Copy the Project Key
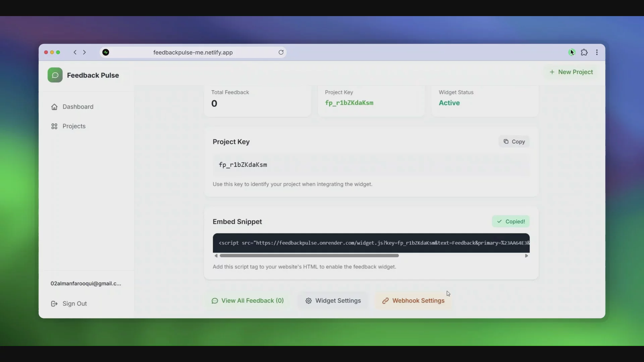The height and width of the screenshot is (362, 644). point(514,141)
